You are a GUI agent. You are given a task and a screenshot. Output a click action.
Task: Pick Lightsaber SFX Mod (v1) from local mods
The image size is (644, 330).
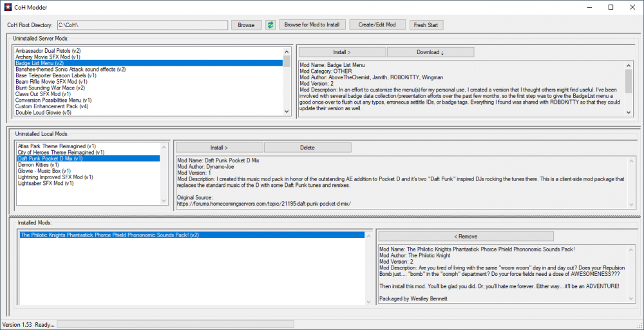coord(46,183)
